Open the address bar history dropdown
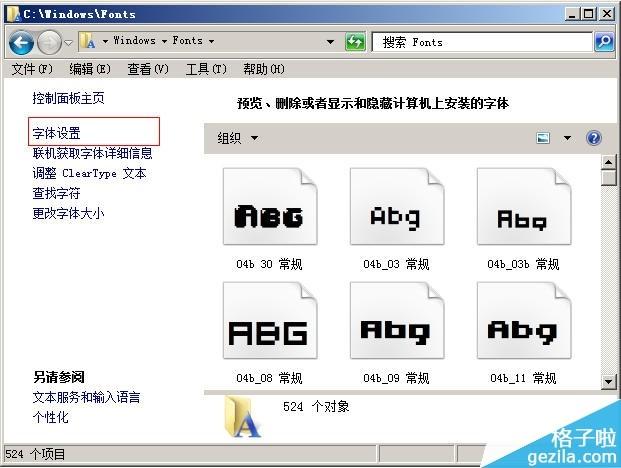The height and width of the screenshot is (468, 621). (330, 42)
